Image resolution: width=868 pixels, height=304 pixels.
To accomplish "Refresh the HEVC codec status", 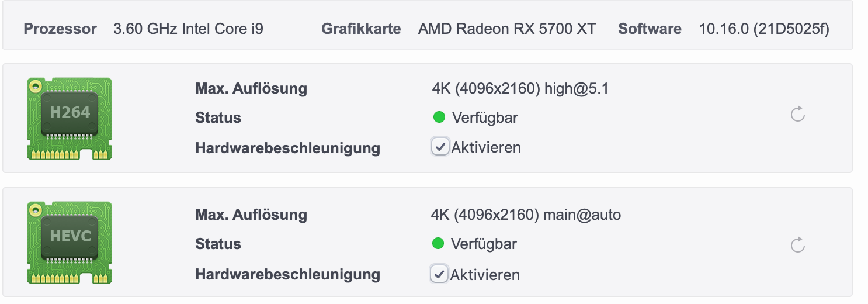I will tap(797, 245).
